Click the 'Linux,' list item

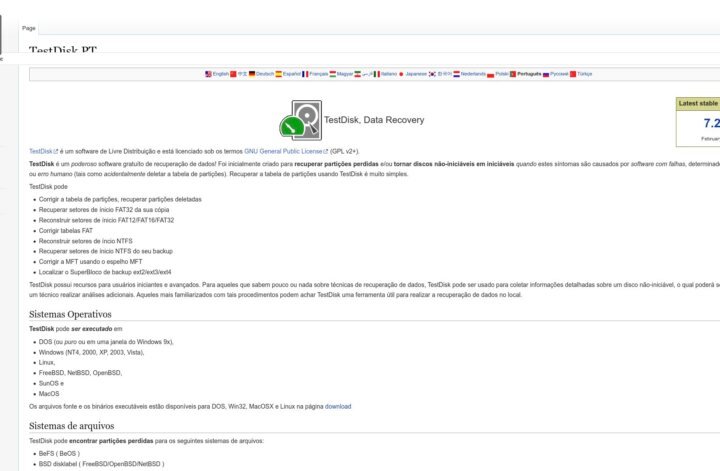(47, 363)
